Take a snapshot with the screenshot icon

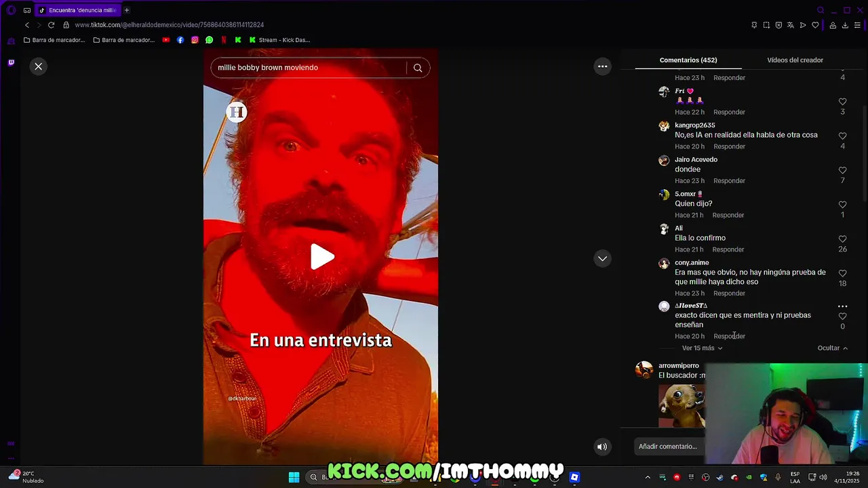tap(766, 25)
